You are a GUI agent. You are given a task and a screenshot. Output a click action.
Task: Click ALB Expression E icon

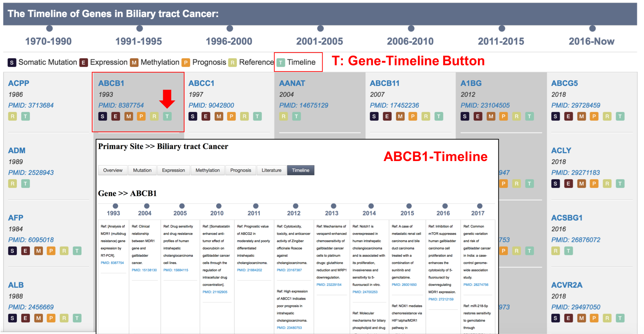click(26, 318)
